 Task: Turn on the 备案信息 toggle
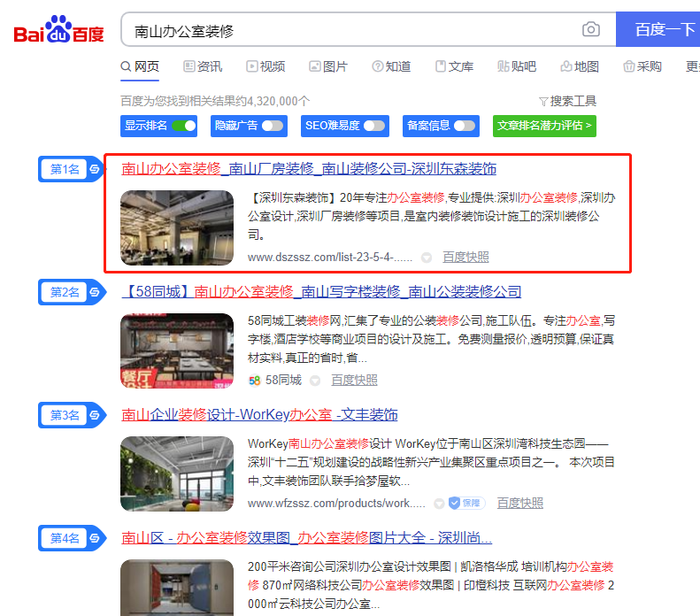(x=465, y=126)
